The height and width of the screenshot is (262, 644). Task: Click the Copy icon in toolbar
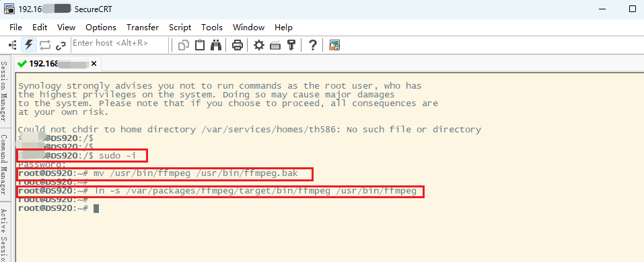(x=183, y=45)
